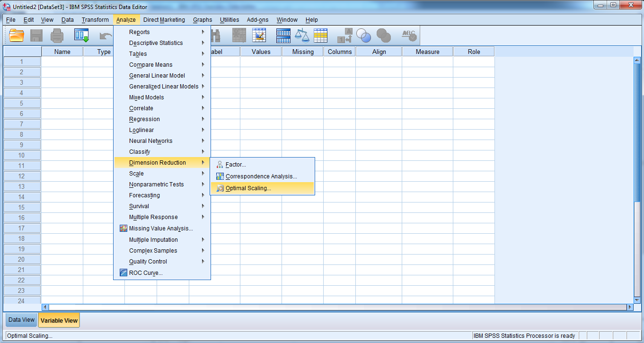Expand the Classify submenu
Viewport: 644px width, 343px height.
click(x=162, y=152)
